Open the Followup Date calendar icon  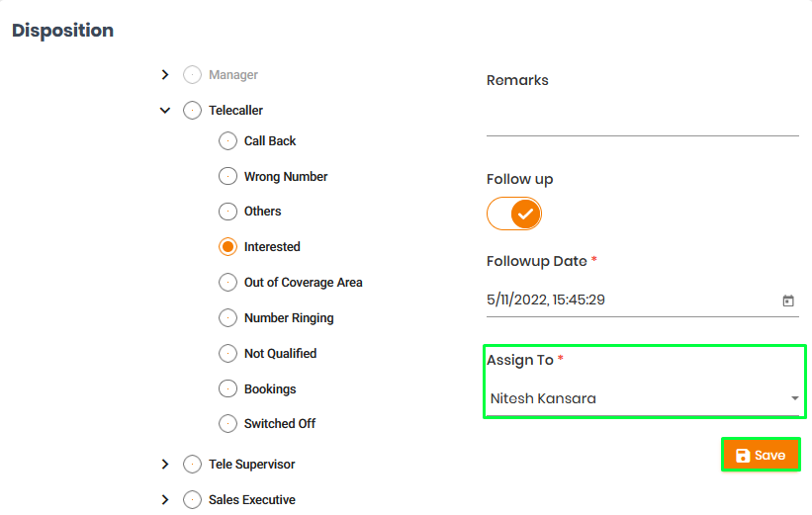(787, 300)
